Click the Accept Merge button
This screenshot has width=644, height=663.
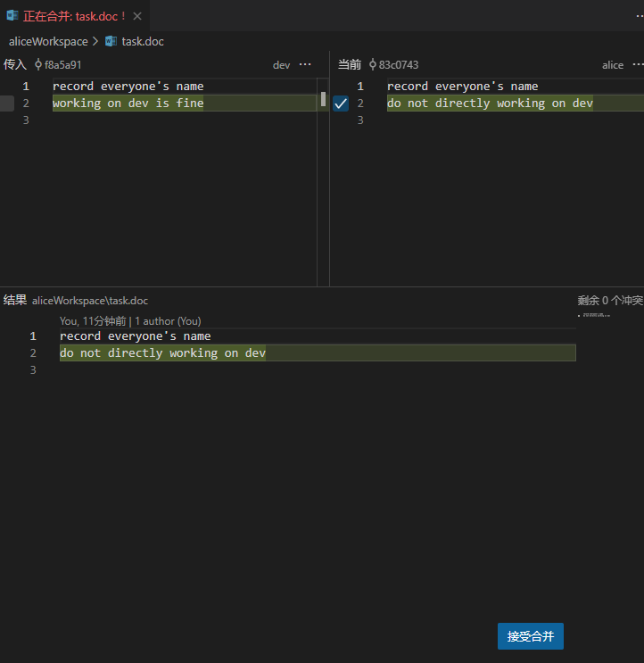(530, 636)
